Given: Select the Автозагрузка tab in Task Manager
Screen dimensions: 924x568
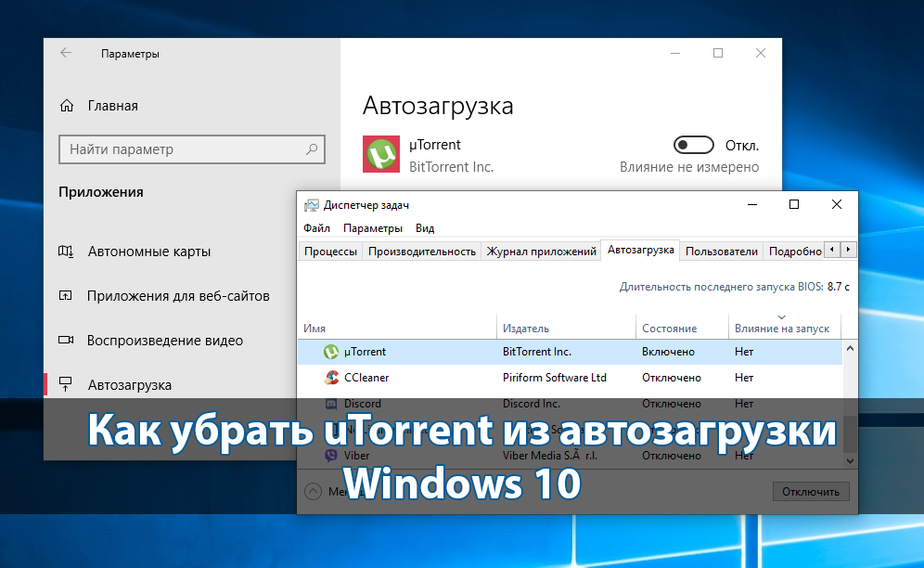Looking at the screenshot, I should 640,250.
